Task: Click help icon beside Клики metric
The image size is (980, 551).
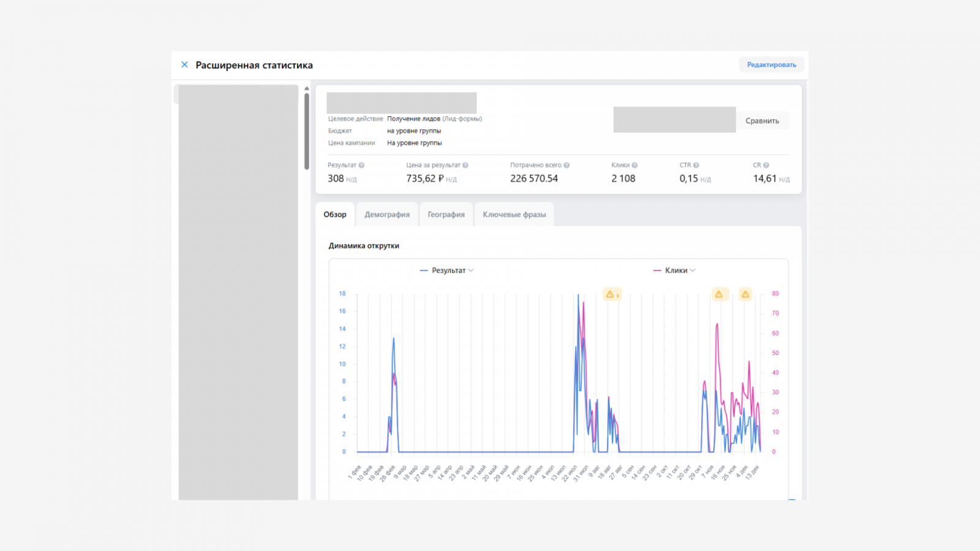Action: tap(635, 165)
